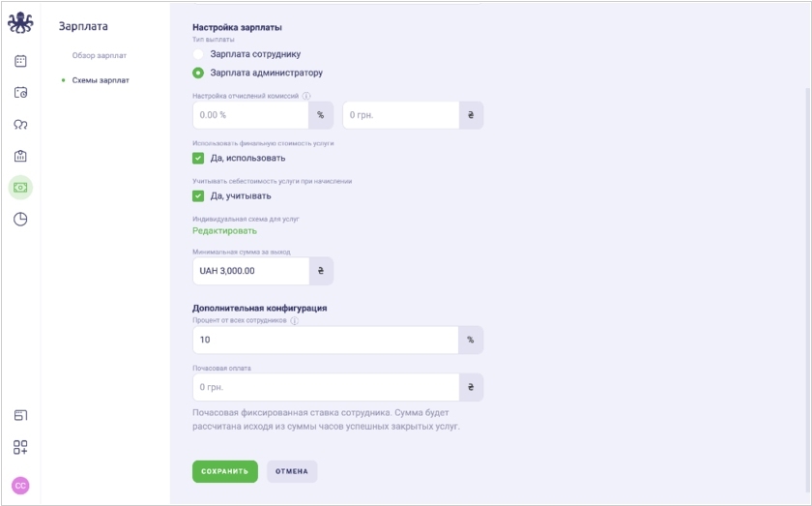812x506 pixels.
Task: Select "Зарплата администратору" payout type
Action: pos(198,73)
